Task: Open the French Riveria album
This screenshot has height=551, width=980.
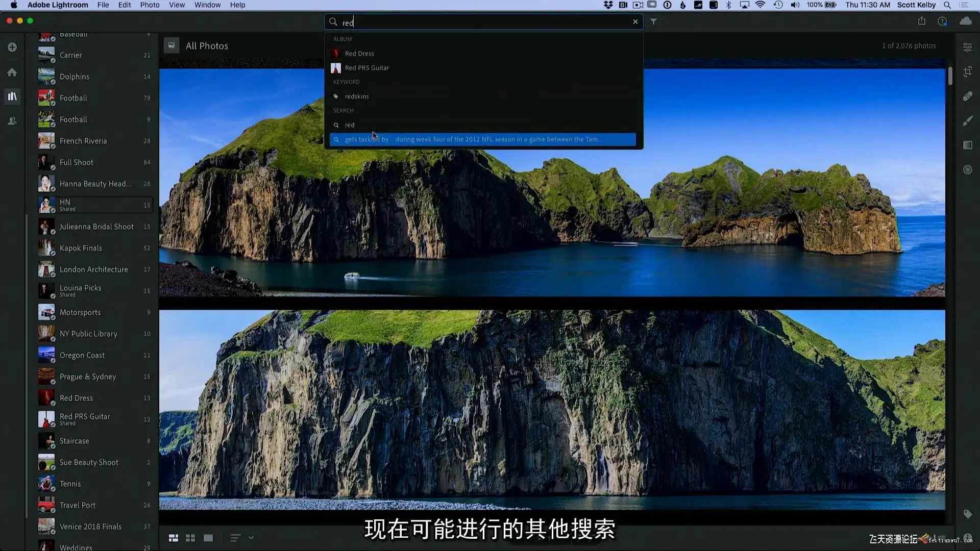Action: (x=95, y=141)
